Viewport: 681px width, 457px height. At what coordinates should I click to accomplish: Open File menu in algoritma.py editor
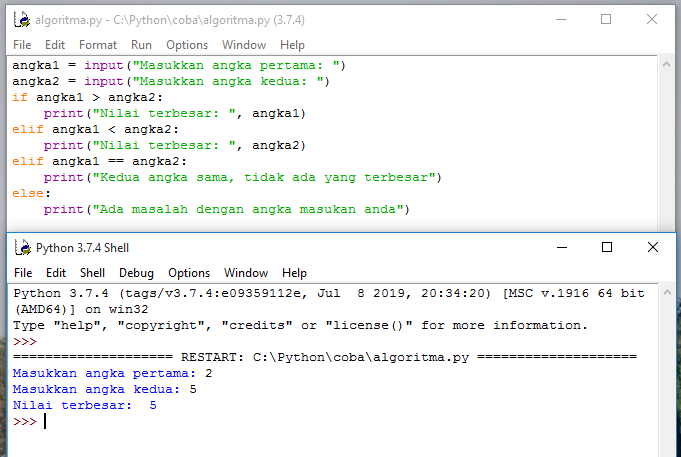point(22,45)
